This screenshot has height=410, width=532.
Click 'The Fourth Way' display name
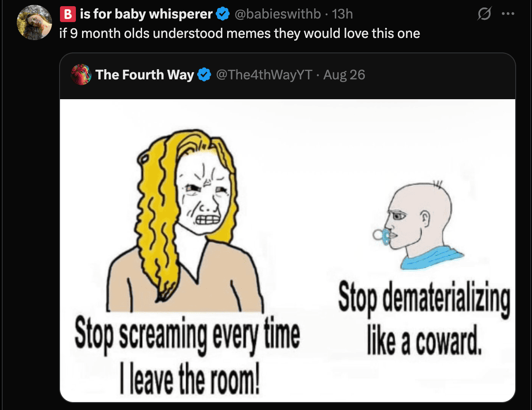(x=145, y=75)
